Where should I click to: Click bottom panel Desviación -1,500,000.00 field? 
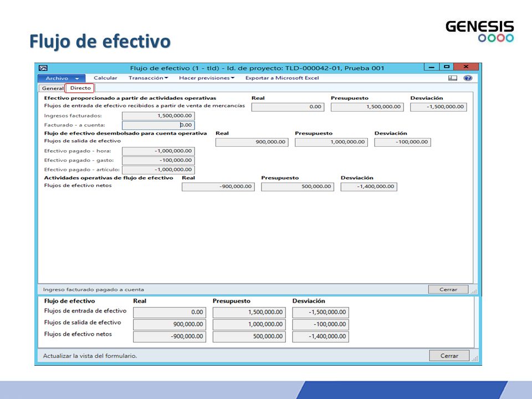321,313
